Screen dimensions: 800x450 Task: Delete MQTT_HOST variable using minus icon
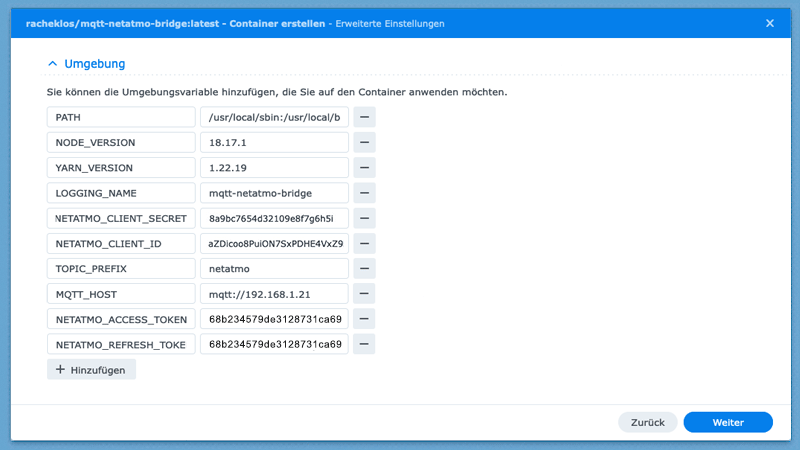pyautogui.click(x=364, y=294)
